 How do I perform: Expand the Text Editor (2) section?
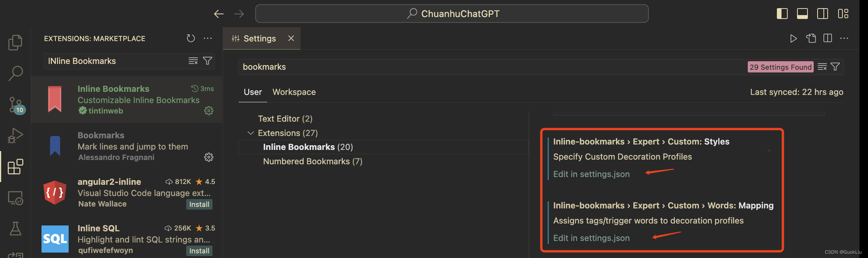[x=285, y=119]
